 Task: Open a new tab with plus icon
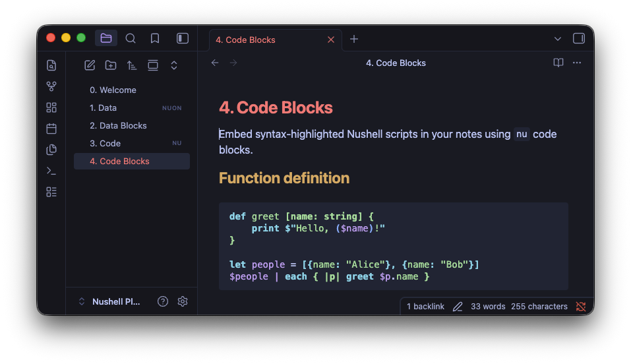click(353, 39)
